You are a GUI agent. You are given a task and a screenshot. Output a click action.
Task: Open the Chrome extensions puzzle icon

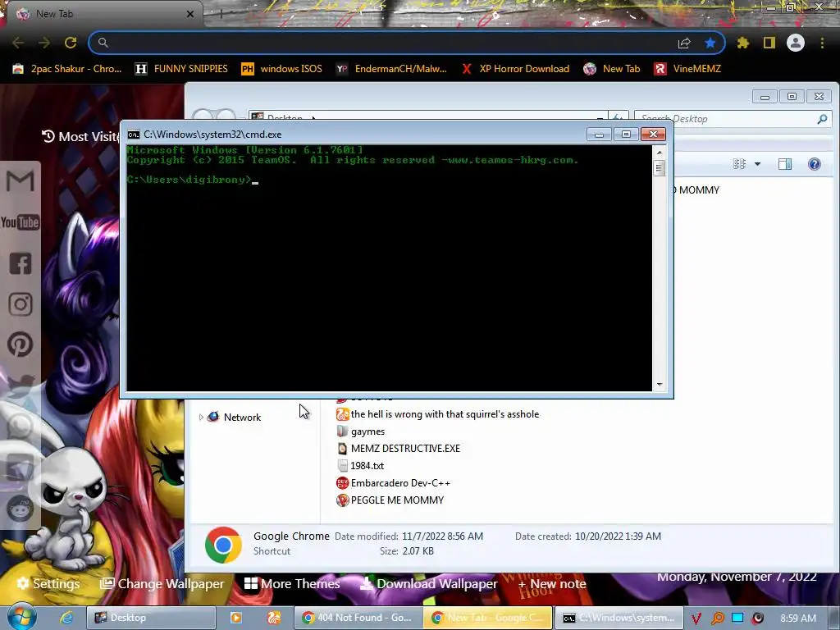(743, 43)
